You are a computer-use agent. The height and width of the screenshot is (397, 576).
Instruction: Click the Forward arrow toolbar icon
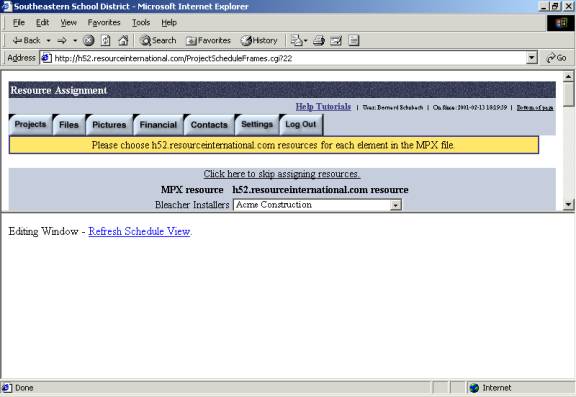pyautogui.click(x=62, y=40)
